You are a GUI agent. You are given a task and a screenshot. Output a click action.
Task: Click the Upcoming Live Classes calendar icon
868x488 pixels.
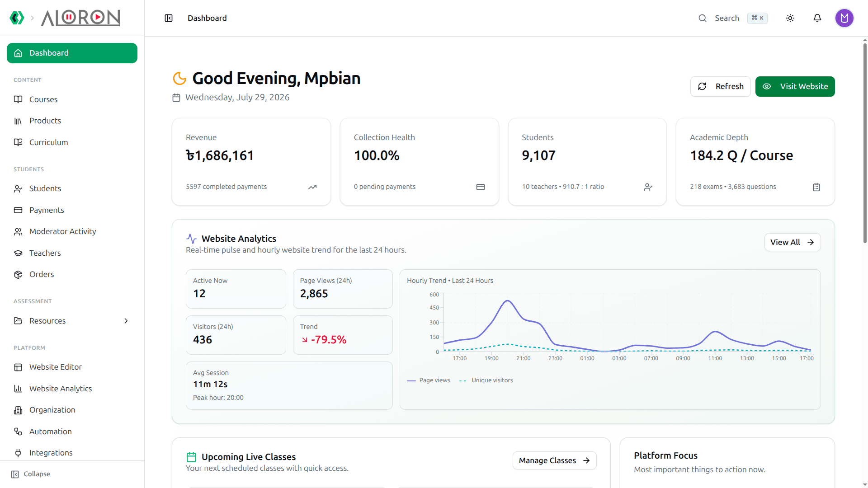click(x=191, y=457)
